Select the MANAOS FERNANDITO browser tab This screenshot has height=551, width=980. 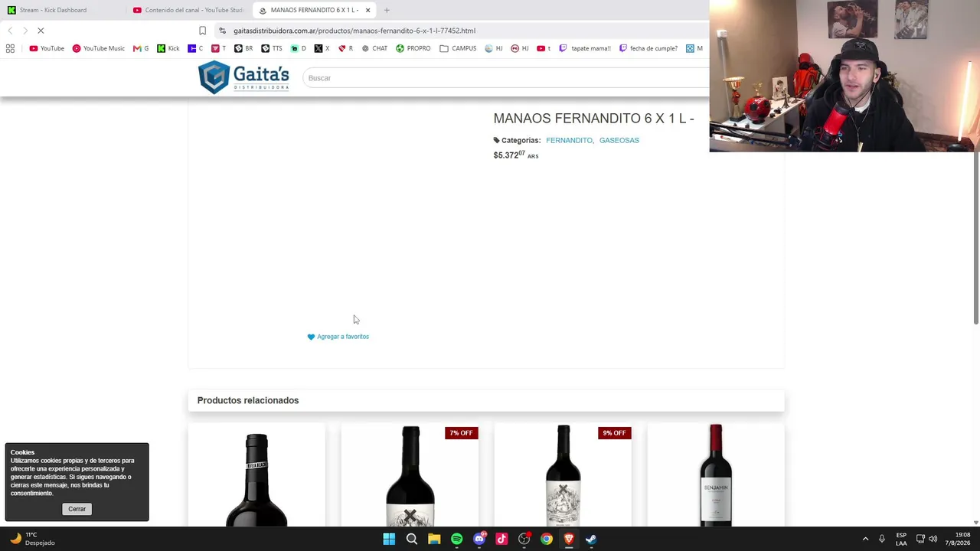(314, 10)
